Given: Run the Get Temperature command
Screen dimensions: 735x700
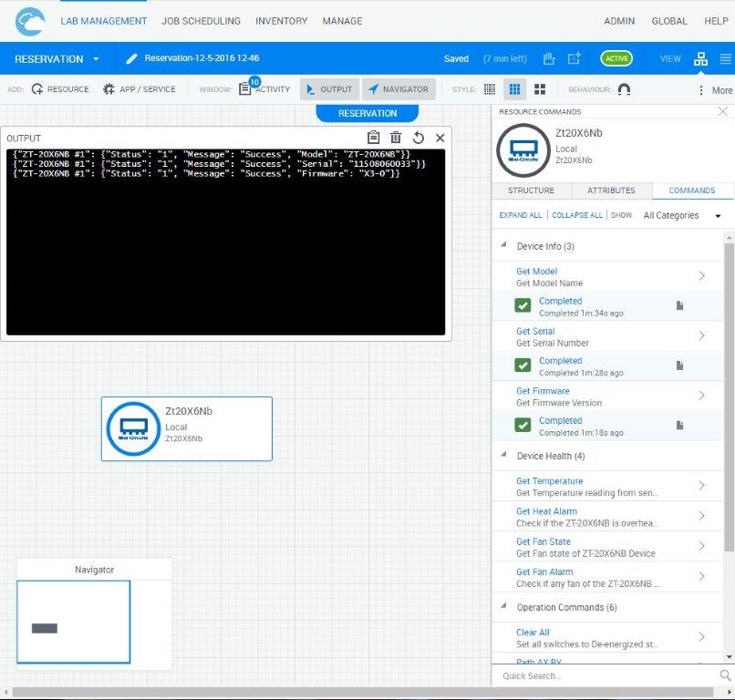Looking at the screenshot, I should point(549,481).
